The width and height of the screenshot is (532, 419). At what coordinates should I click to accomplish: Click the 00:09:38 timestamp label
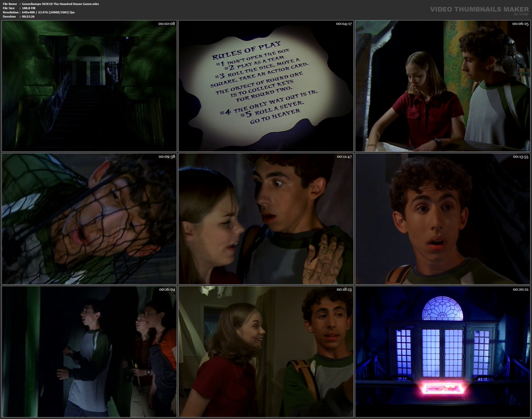(x=167, y=157)
